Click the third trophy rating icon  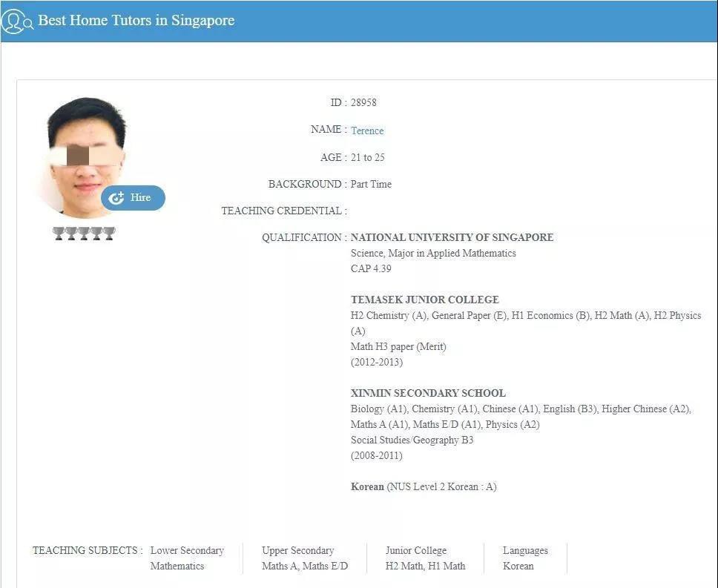pyautogui.click(x=84, y=234)
